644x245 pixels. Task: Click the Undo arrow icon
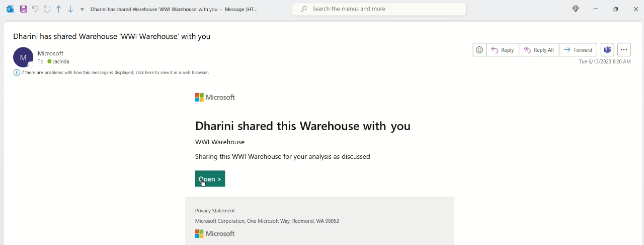pyautogui.click(x=35, y=9)
